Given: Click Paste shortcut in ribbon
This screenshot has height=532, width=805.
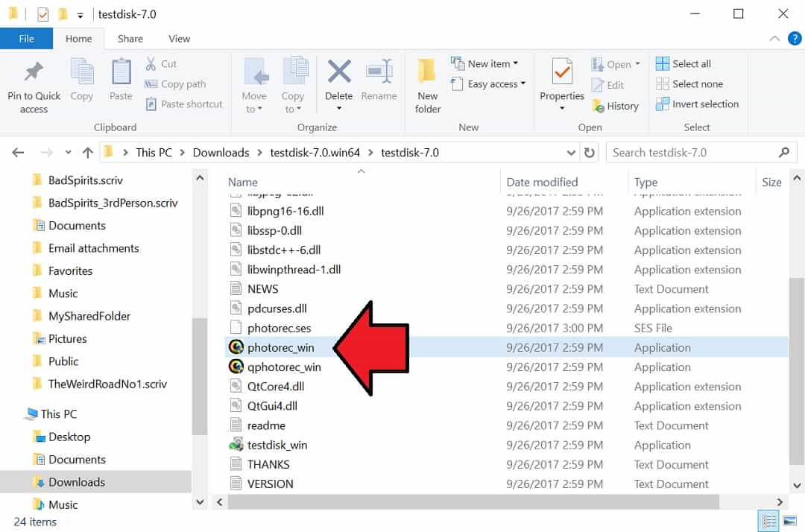Looking at the screenshot, I should pyautogui.click(x=184, y=104).
